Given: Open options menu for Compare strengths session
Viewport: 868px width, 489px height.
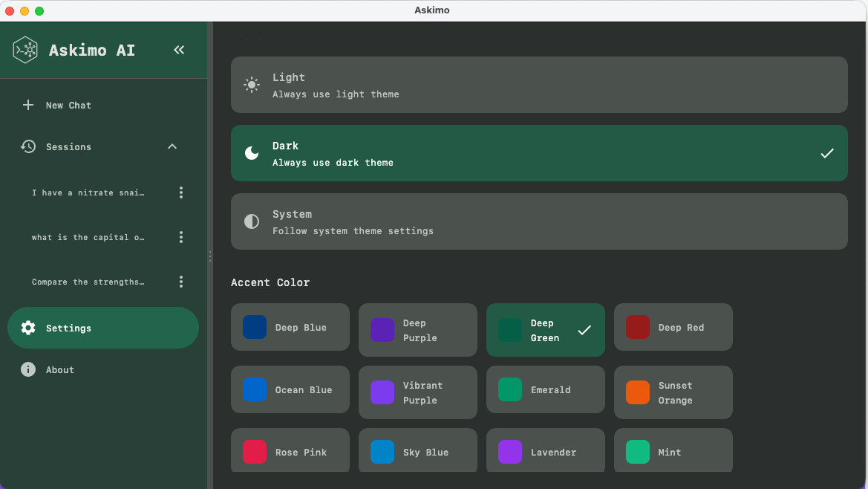Looking at the screenshot, I should [x=181, y=282].
